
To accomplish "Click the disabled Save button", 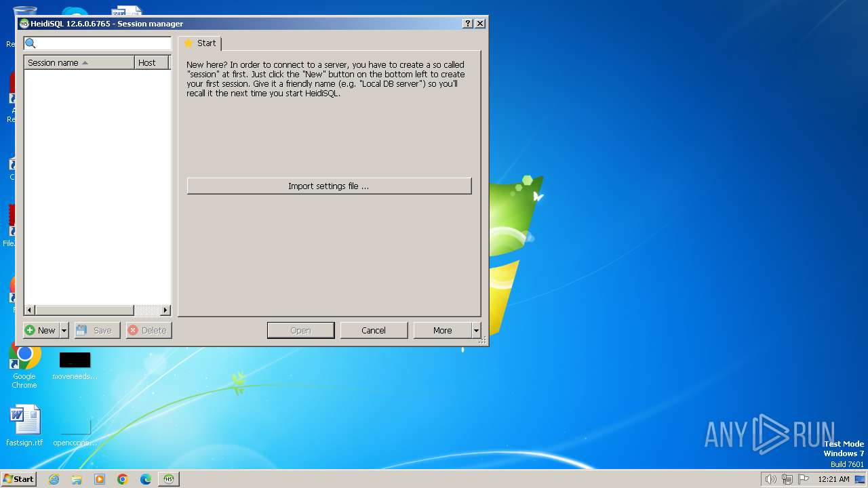I will tap(97, 330).
